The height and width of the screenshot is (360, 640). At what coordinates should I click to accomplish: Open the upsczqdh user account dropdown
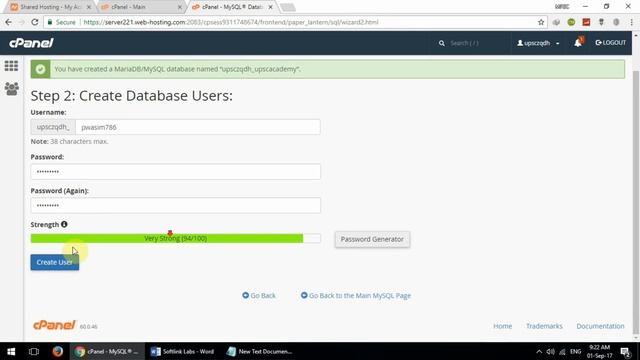pos(538,43)
